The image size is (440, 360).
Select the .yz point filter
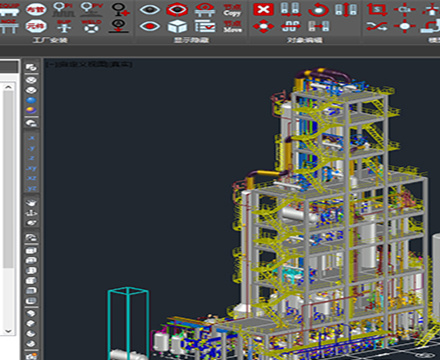pyautogui.click(x=31, y=189)
